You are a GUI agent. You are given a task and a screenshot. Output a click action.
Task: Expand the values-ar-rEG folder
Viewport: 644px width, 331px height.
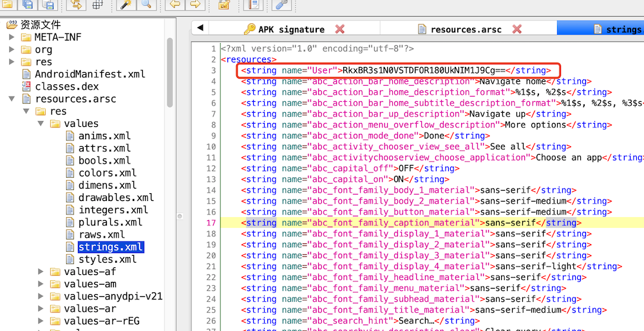tap(41, 321)
